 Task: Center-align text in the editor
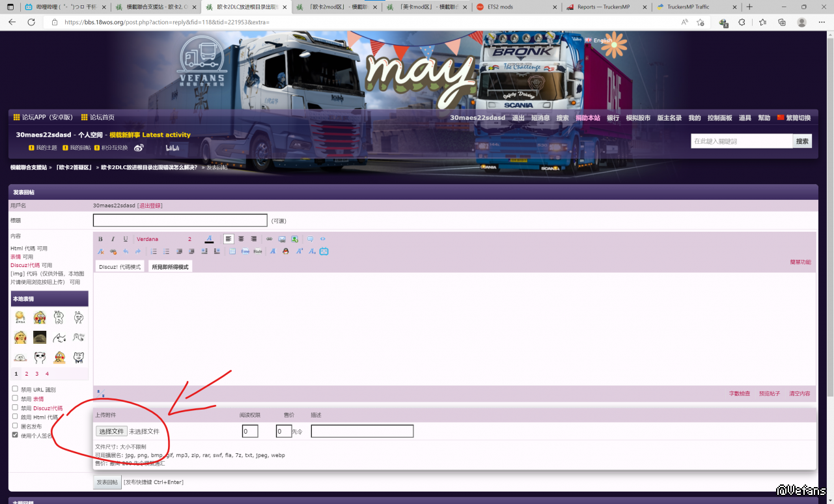point(241,239)
